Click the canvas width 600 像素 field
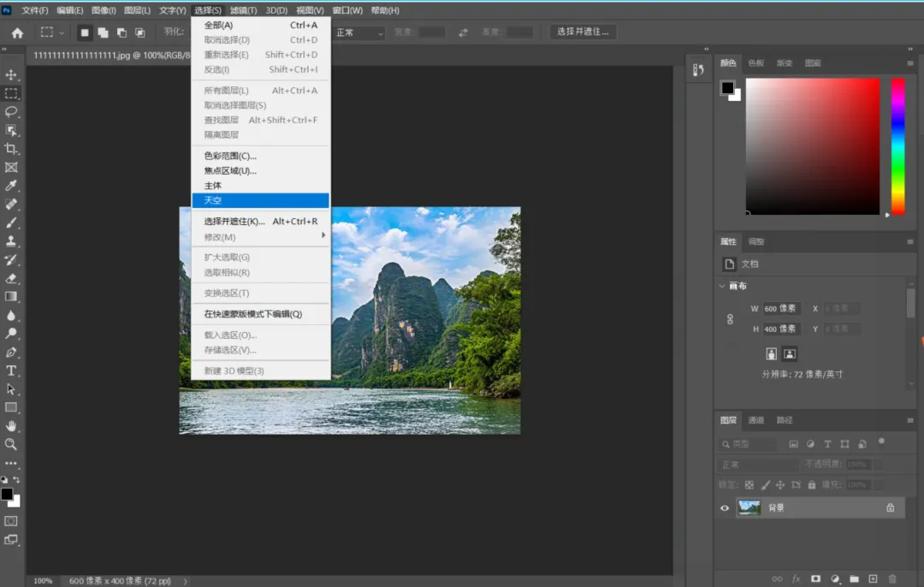This screenshot has height=587, width=924. (781, 309)
